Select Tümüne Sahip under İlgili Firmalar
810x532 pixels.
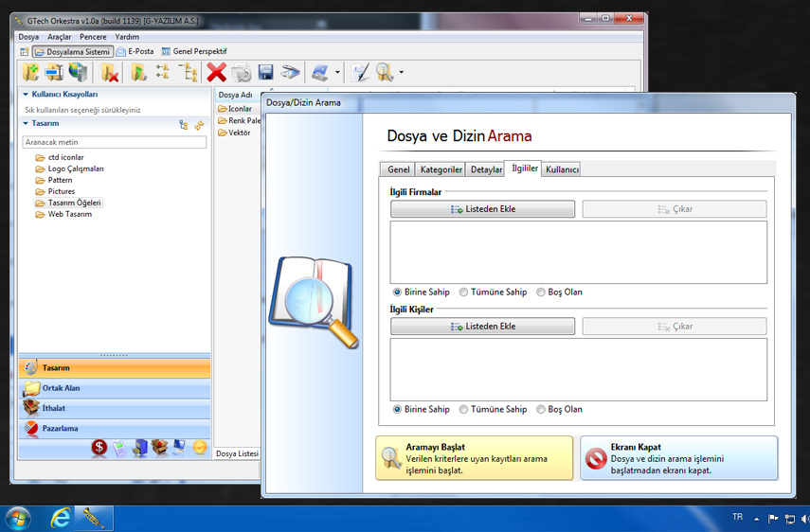[x=464, y=293]
